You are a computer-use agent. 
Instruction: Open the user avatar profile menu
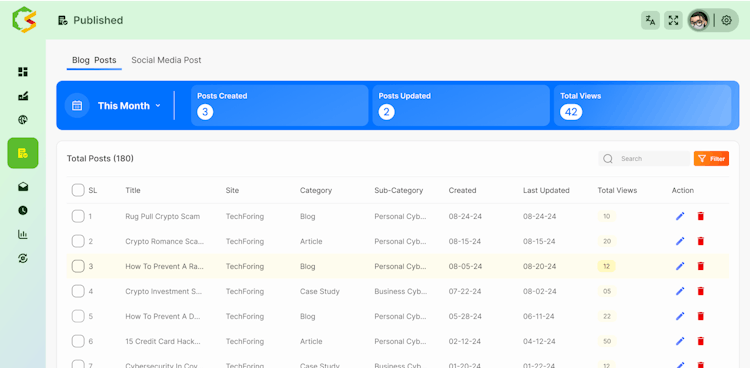click(698, 20)
